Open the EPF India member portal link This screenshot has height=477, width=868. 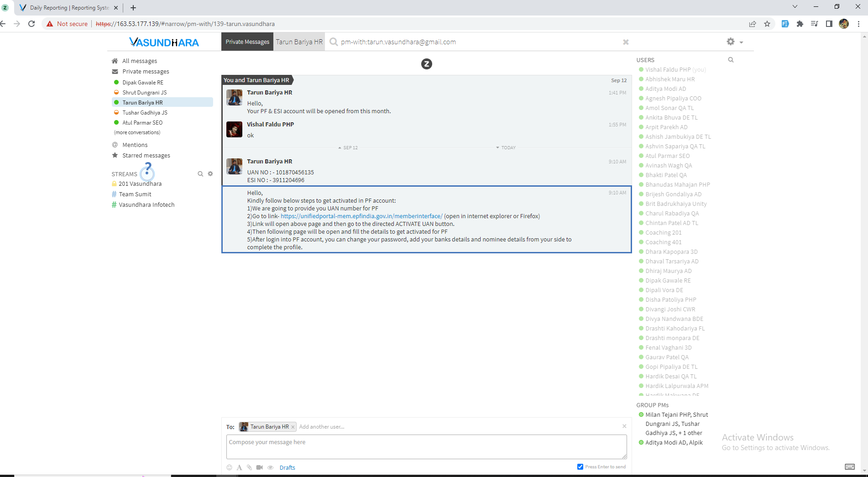(x=361, y=216)
